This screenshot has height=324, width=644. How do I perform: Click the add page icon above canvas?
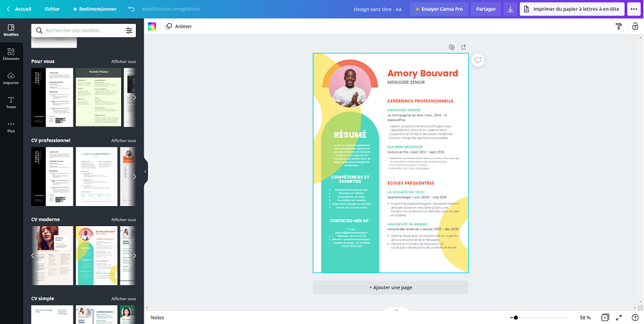coord(464,47)
